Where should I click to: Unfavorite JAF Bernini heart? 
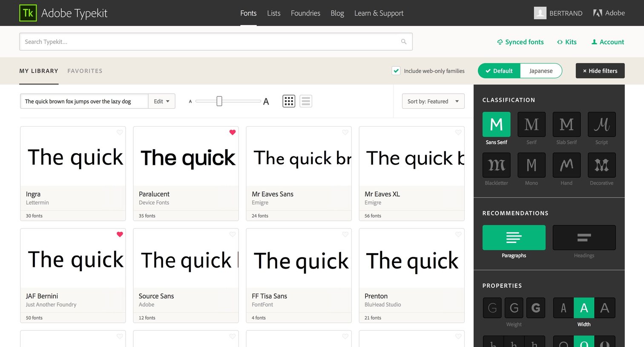click(120, 234)
